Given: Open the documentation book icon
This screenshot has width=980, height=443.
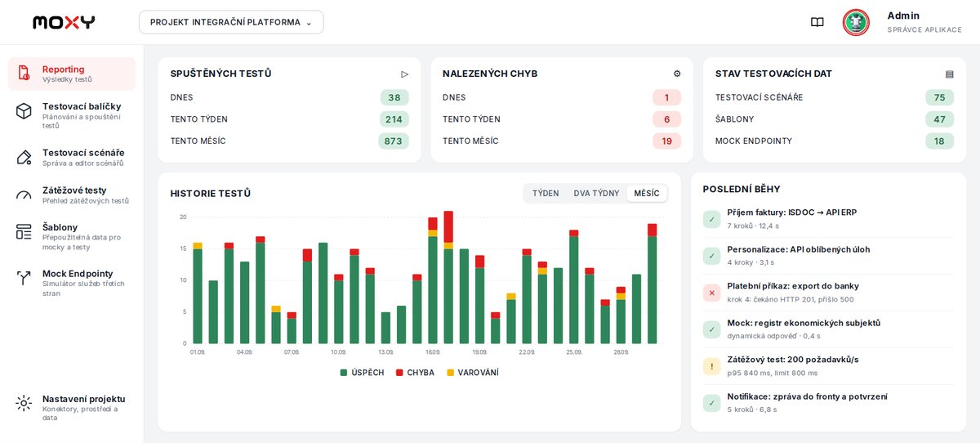Looking at the screenshot, I should (817, 22).
